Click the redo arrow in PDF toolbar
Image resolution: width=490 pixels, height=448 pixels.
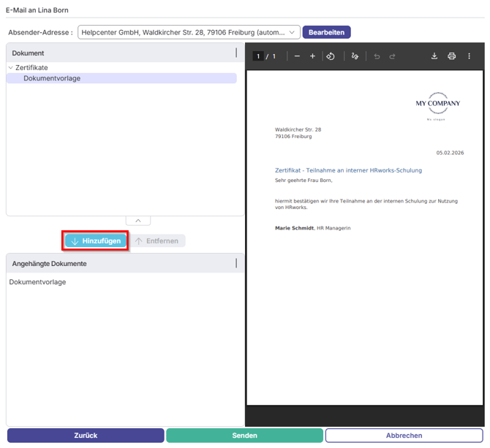click(x=393, y=56)
